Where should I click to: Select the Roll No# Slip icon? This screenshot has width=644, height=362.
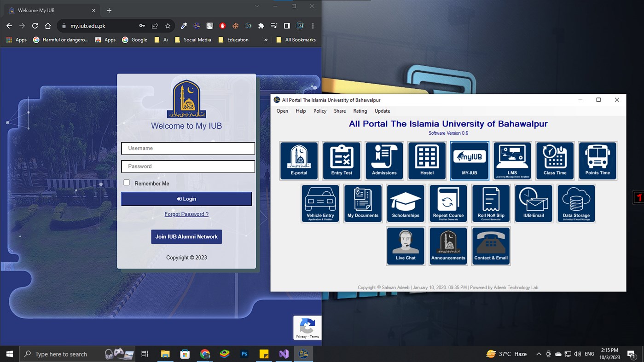(491, 203)
